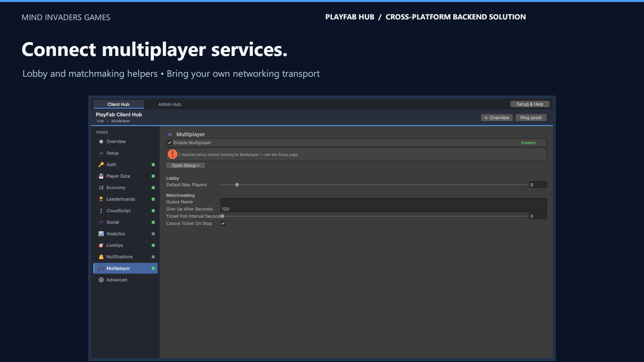The height and width of the screenshot is (362, 644).
Task: Click the Hub breadcrumb link
Action: pos(100,121)
